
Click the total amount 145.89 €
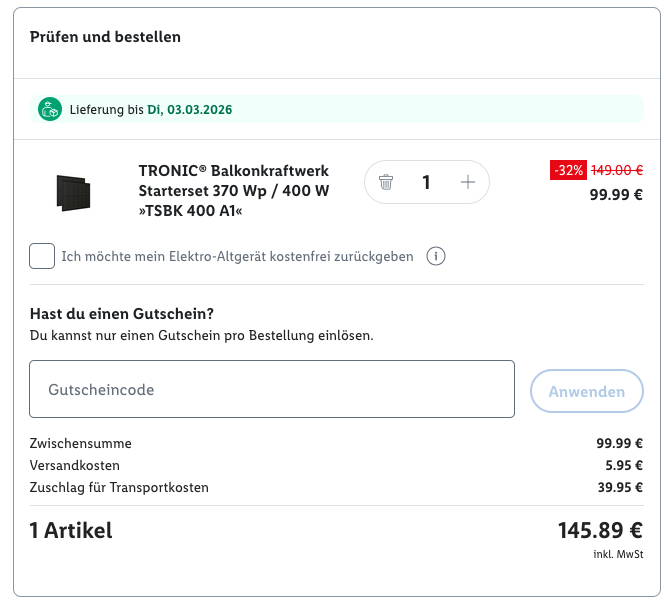click(599, 530)
